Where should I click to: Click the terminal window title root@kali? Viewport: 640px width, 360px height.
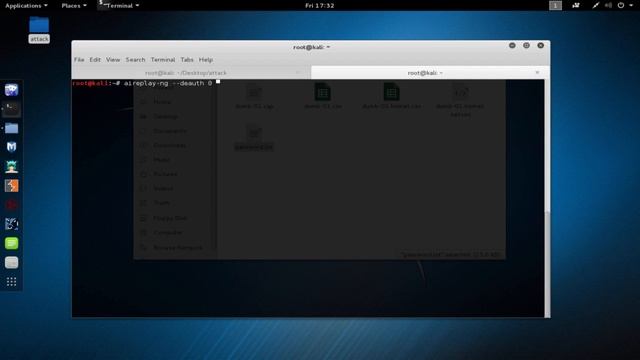coord(311,47)
